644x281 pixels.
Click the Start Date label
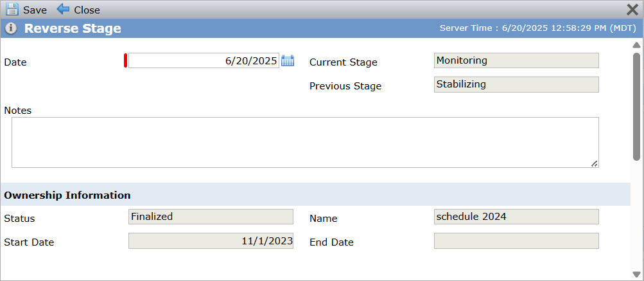(x=29, y=242)
